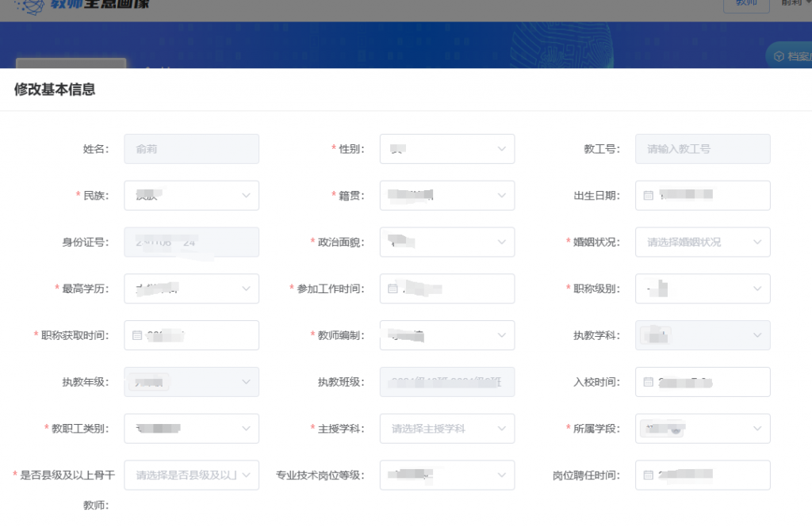Click the 籍贯 dropdown arrow
The width and height of the screenshot is (812, 527).
tap(501, 196)
